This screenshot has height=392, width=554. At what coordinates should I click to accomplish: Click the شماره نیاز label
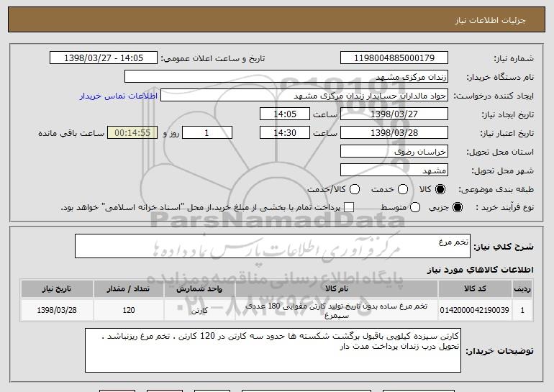(x=514, y=58)
